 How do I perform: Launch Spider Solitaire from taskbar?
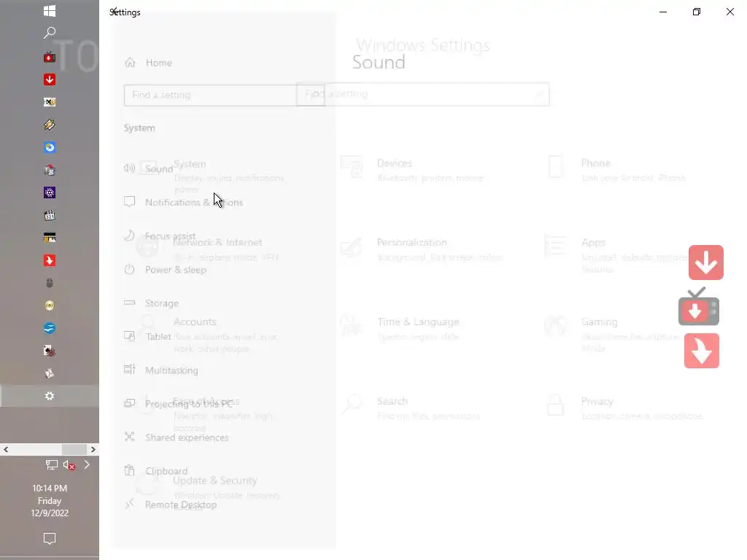tap(50, 351)
